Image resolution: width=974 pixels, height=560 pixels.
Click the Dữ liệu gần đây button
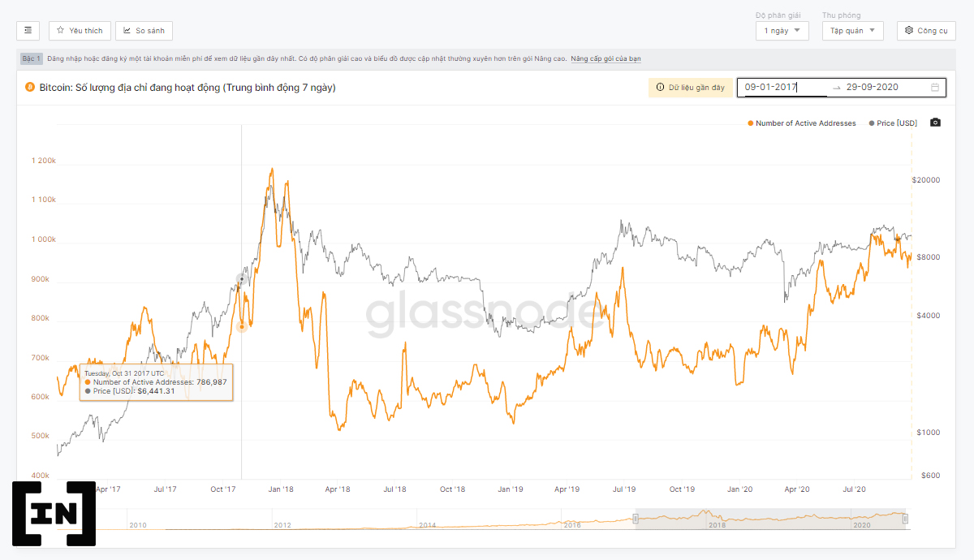[x=691, y=88]
